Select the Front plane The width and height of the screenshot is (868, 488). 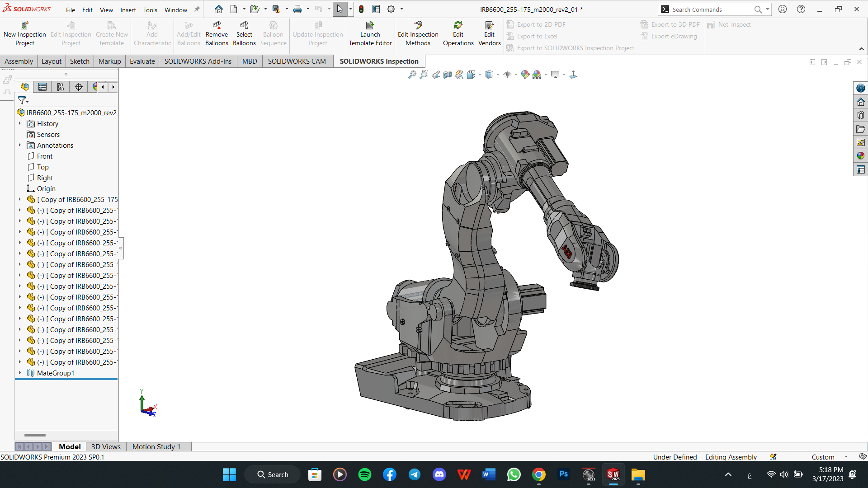tap(44, 156)
